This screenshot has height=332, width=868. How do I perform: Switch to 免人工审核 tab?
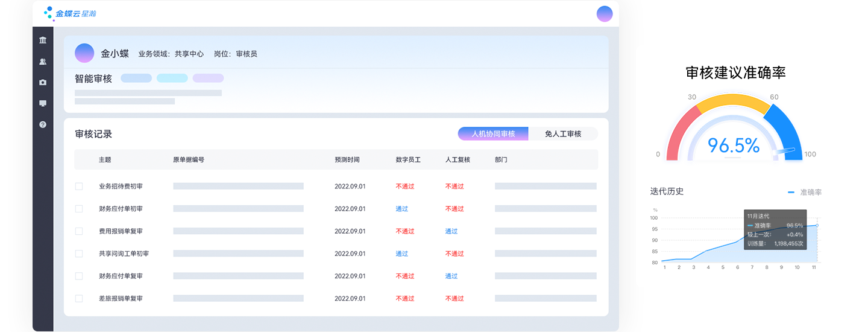click(563, 133)
